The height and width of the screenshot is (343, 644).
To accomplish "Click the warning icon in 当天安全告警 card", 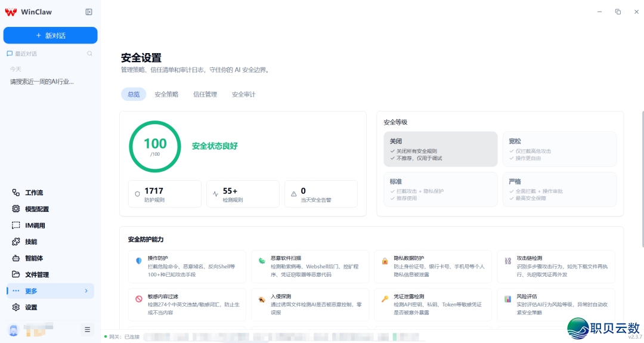I will pos(293,194).
